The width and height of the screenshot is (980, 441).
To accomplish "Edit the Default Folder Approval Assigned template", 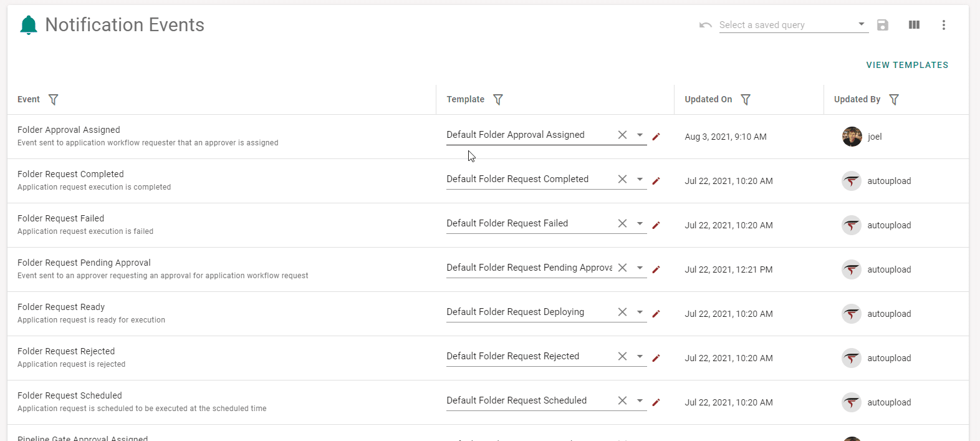I will pos(656,137).
